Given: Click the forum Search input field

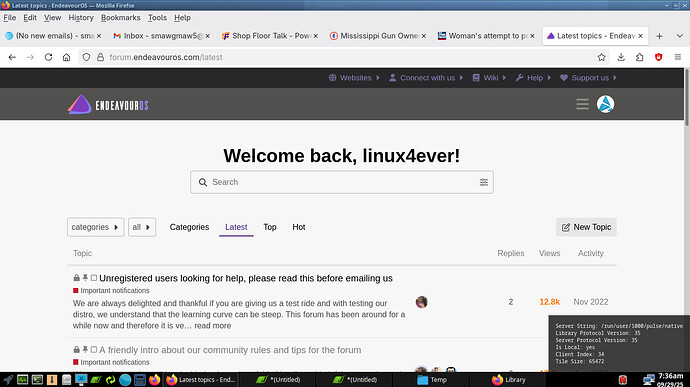Looking at the screenshot, I should 342,182.
